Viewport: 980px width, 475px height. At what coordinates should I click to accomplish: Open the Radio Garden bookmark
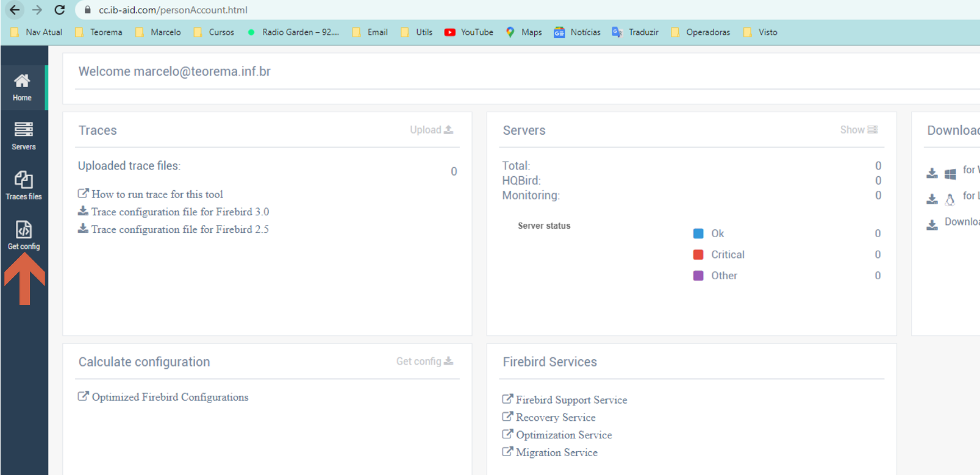click(x=293, y=32)
